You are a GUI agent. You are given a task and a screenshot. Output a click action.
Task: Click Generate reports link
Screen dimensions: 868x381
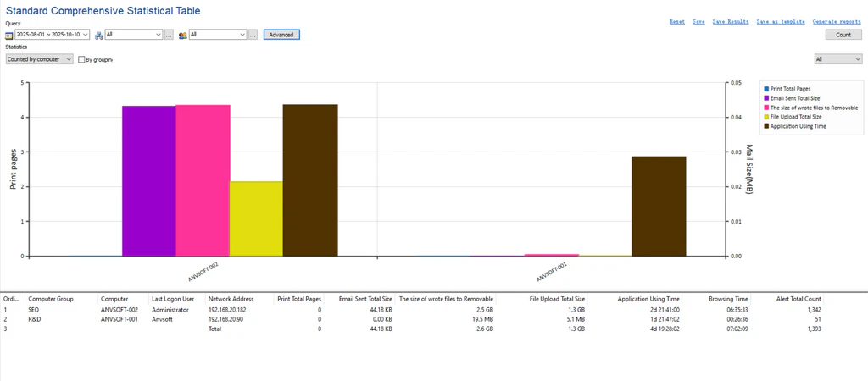tap(837, 21)
